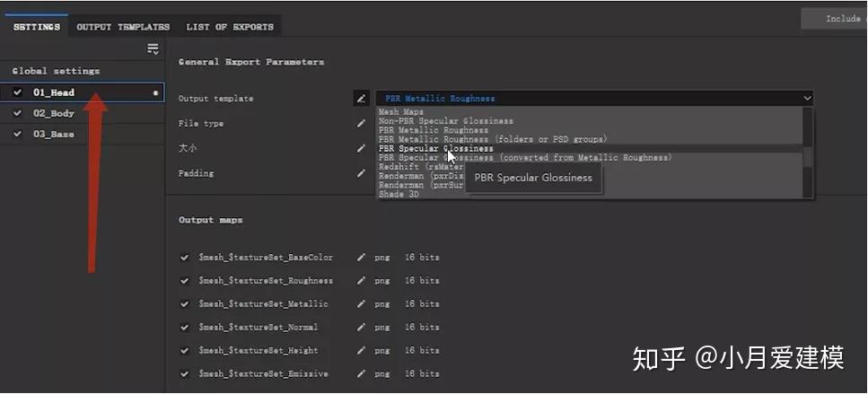Viewport: 868px width, 394px height.
Task: Toggle the Height output map checkbox
Action: tap(185, 351)
